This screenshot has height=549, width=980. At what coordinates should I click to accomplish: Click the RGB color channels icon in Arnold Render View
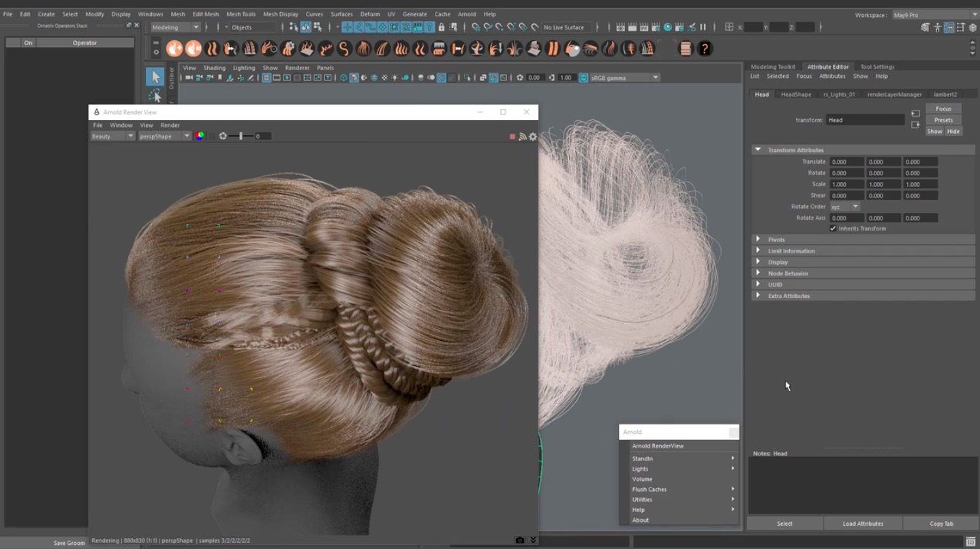click(x=199, y=136)
